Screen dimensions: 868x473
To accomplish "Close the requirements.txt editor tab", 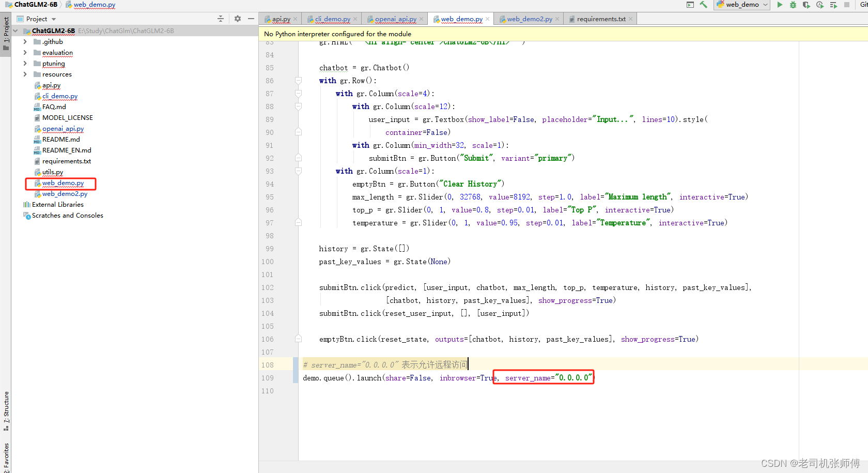I will pyautogui.click(x=631, y=19).
